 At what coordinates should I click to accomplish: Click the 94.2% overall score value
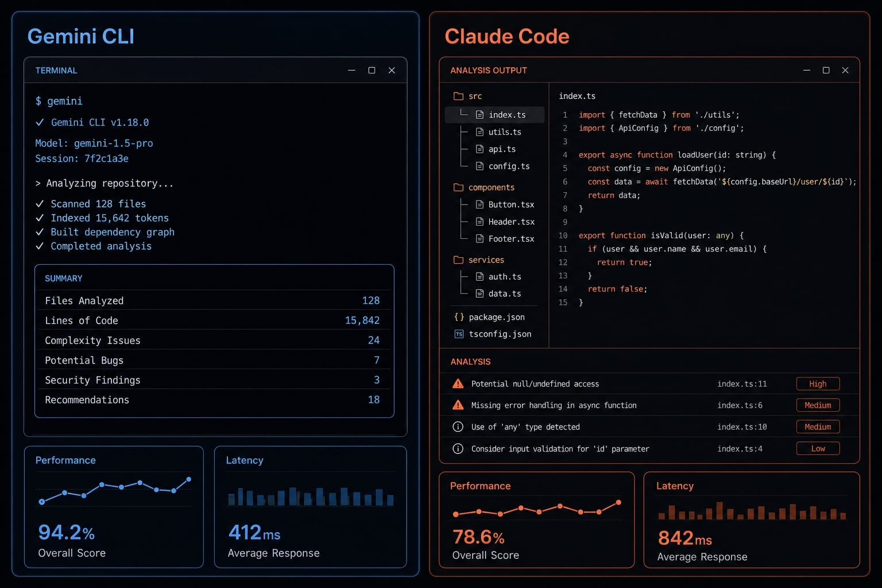pyautogui.click(x=66, y=532)
